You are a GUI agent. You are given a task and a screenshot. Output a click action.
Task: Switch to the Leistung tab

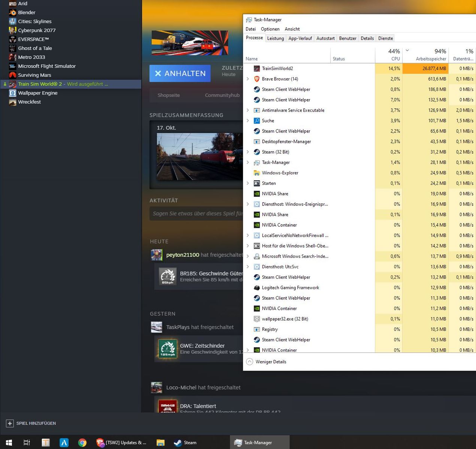(275, 38)
